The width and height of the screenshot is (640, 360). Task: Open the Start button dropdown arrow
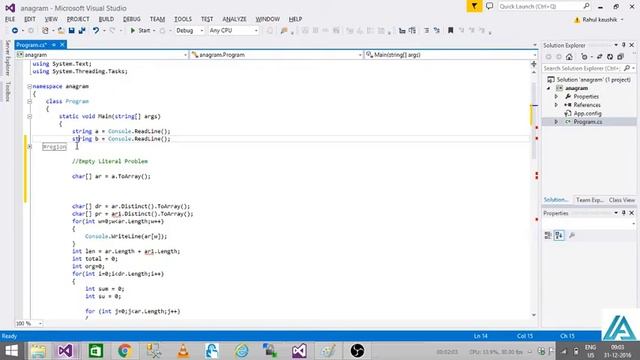tap(154, 31)
